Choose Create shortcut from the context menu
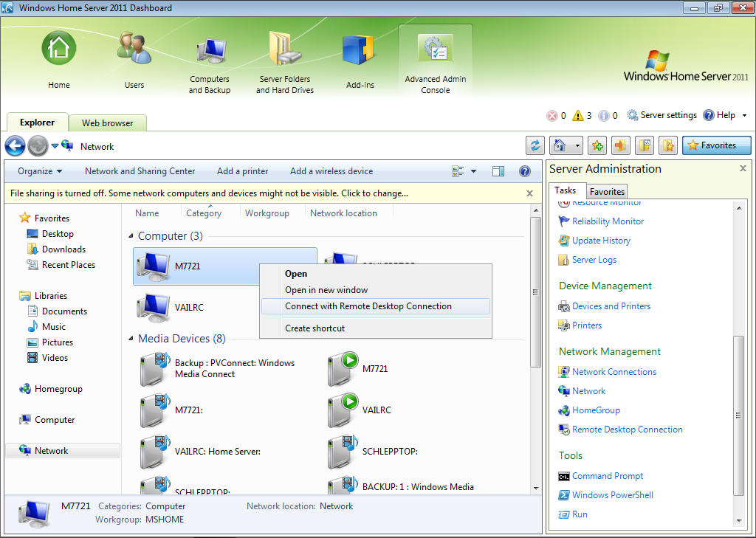The height and width of the screenshot is (538, 756). pyautogui.click(x=376, y=328)
